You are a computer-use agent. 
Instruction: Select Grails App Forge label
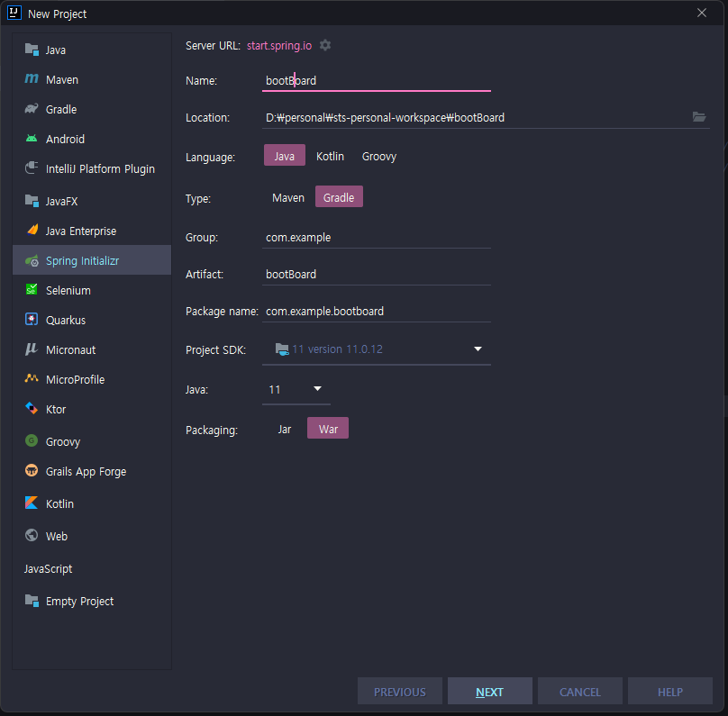(x=86, y=471)
